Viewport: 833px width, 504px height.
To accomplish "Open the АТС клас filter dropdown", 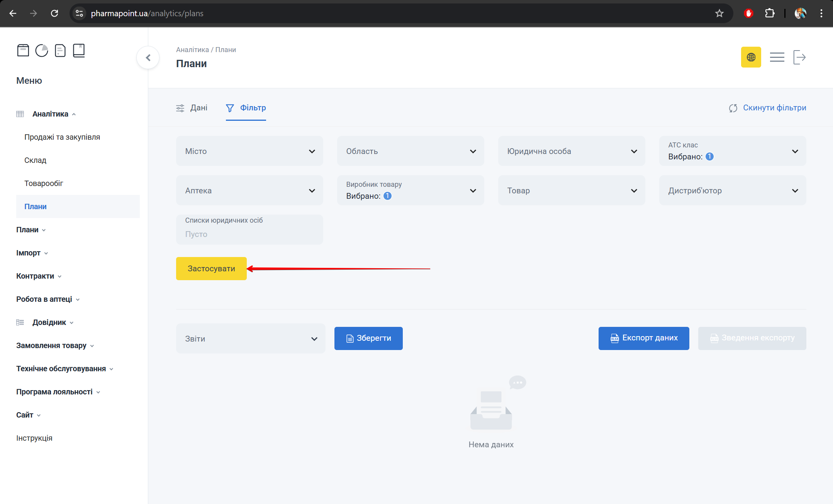I will (x=732, y=151).
